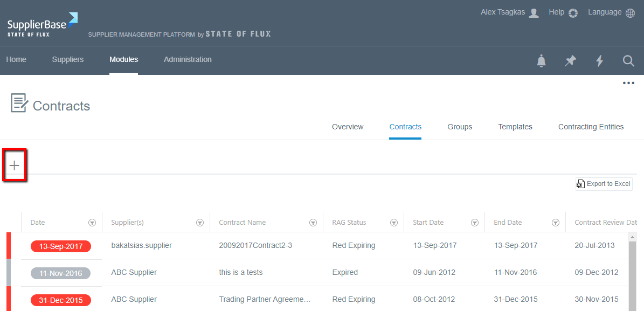Click the Contracts page header icon
The image size is (644, 311).
(18, 103)
